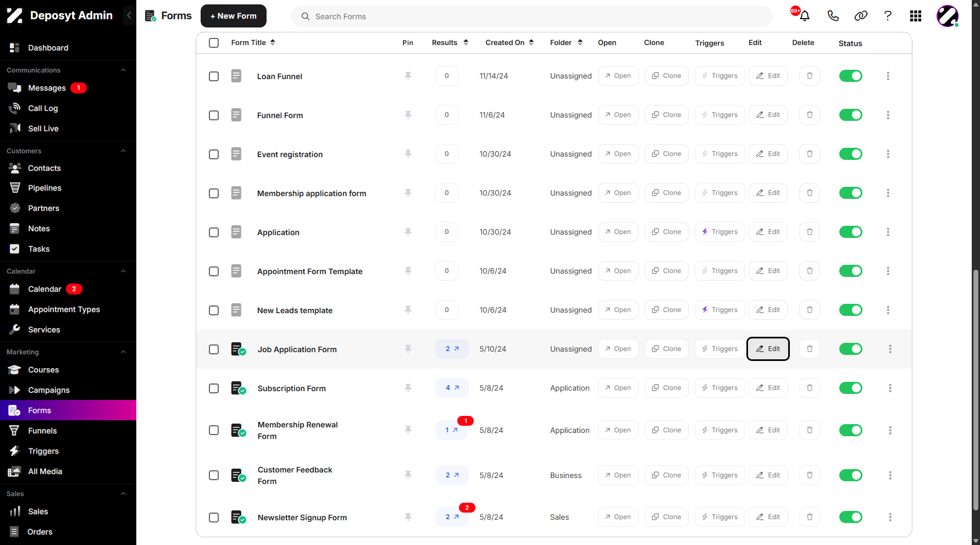Click the New Form button
Screen dimensions: 980x545
point(234,16)
